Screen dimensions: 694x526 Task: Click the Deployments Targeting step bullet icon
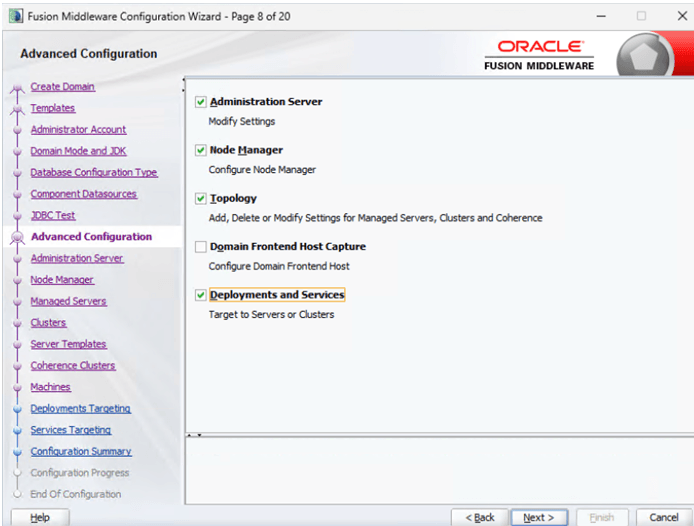coord(17,409)
